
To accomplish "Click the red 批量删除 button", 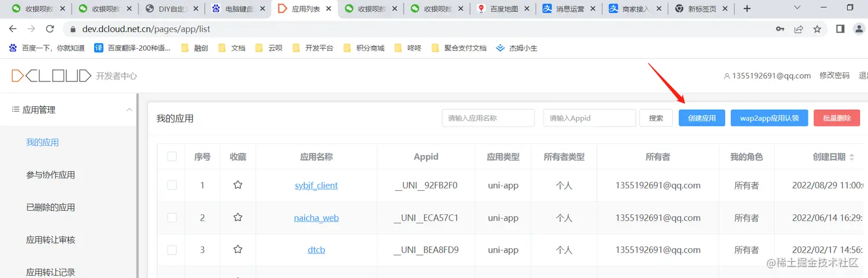I will tap(836, 118).
